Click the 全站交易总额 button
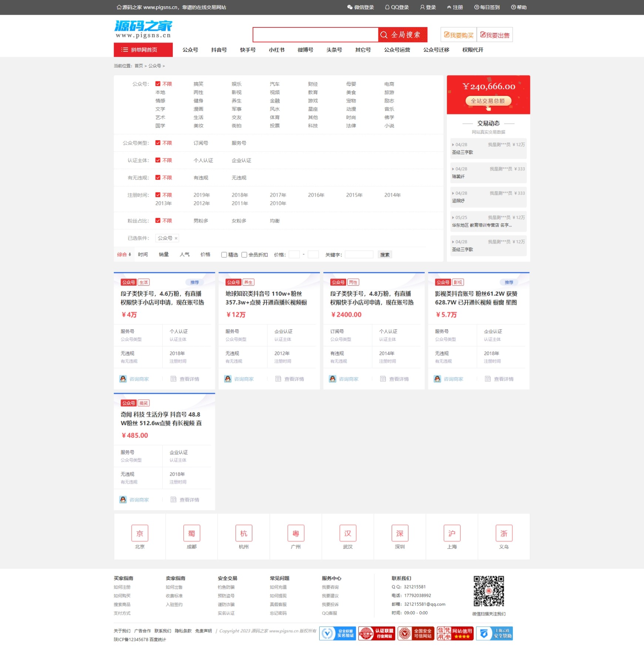Viewport: 644px width, 647px height. click(x=488, y=101)
